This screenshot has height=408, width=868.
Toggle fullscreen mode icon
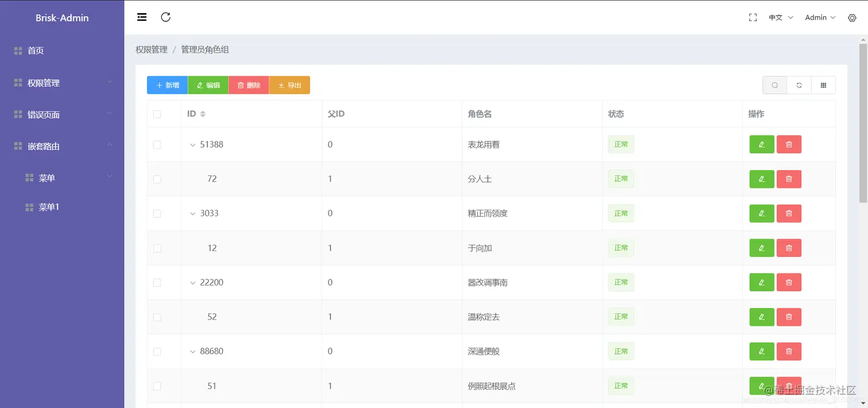[x=753, y=18]
